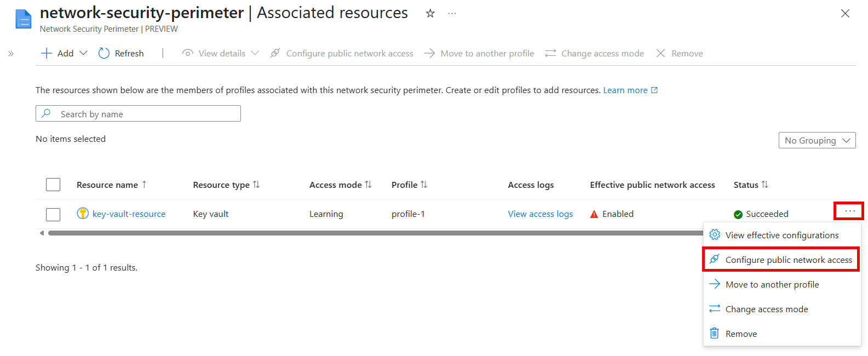The image size is (868, 356).
Task: Open the Add dropdown
Action: point(65,53)
